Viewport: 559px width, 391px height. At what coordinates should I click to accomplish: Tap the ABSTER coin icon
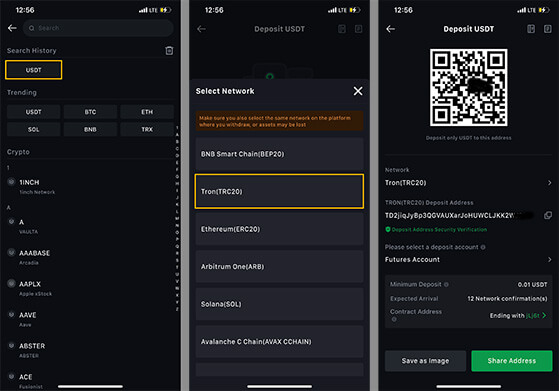11,345
